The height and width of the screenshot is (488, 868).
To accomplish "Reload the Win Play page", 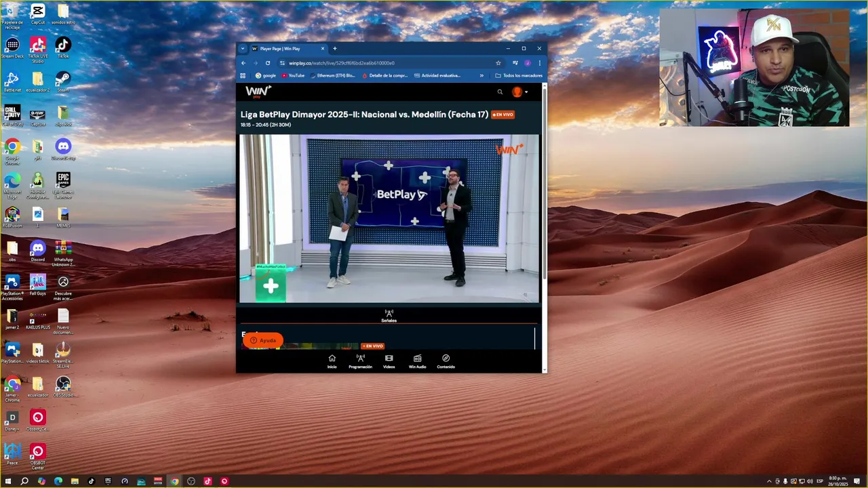I will coord(268,63).
